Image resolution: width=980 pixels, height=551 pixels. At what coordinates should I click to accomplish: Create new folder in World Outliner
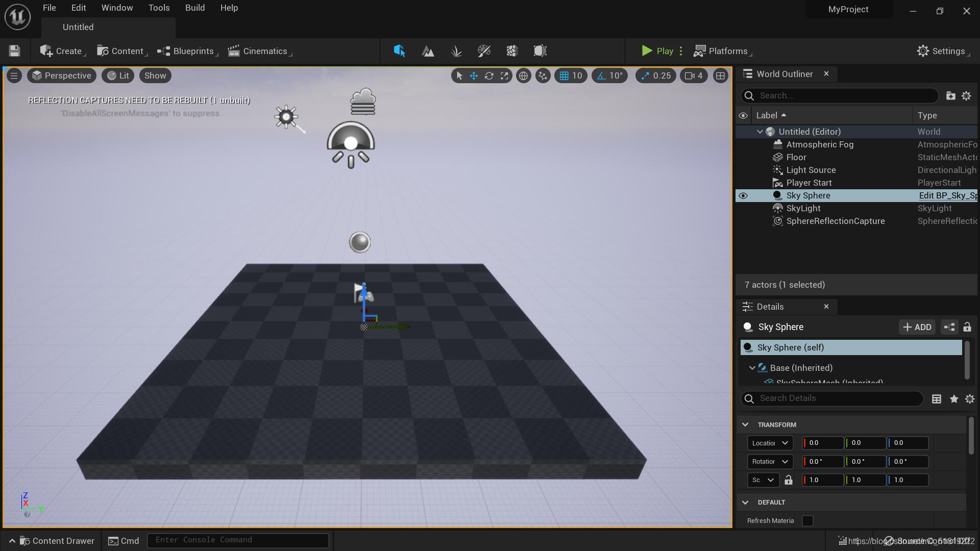[950, 96]
